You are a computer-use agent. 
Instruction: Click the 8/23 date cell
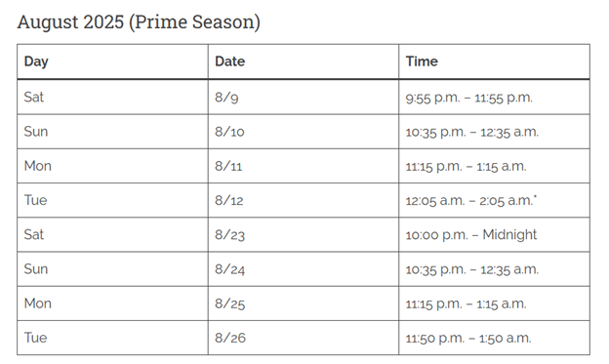click(304, 234)
